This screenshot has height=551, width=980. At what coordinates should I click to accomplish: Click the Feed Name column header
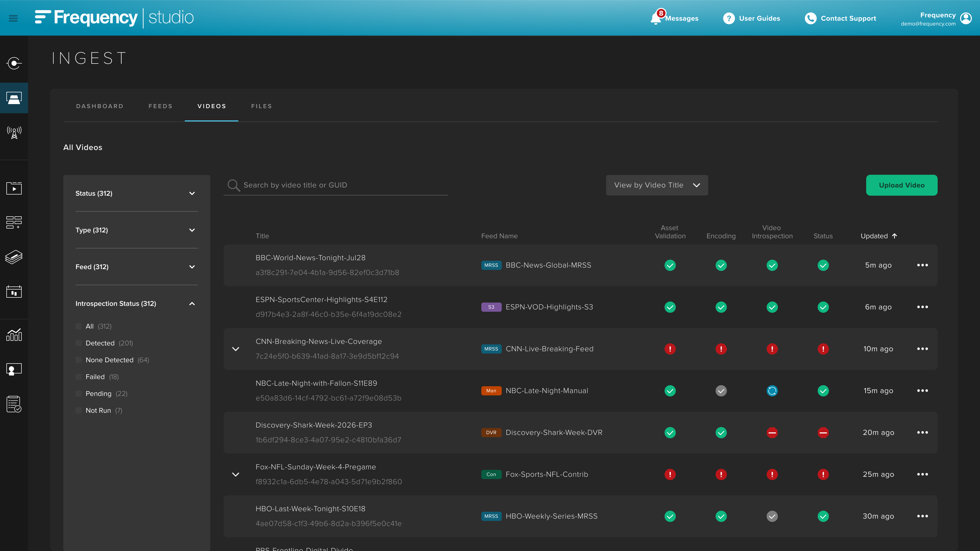pos(499,236)
